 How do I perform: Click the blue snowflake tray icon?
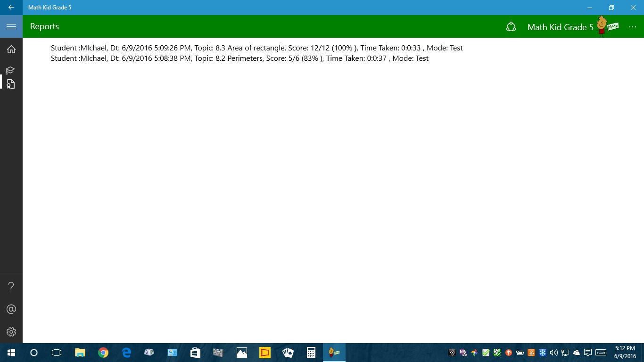click(543, 353)
